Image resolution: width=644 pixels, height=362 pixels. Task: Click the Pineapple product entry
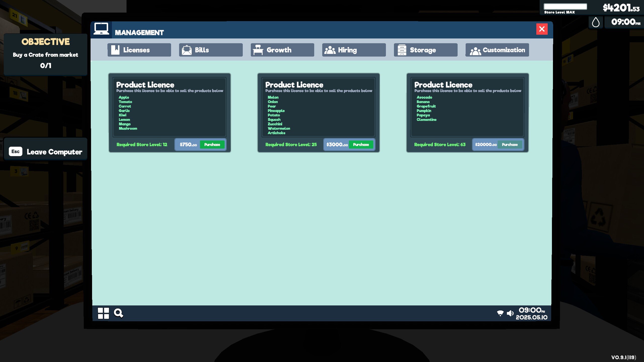[x=276, y=111]
